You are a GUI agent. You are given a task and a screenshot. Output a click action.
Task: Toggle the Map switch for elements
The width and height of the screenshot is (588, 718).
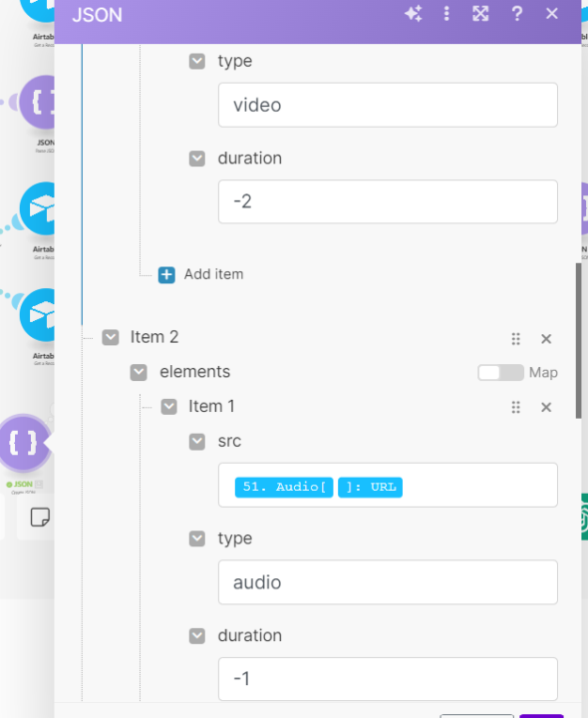coord(500,373)
